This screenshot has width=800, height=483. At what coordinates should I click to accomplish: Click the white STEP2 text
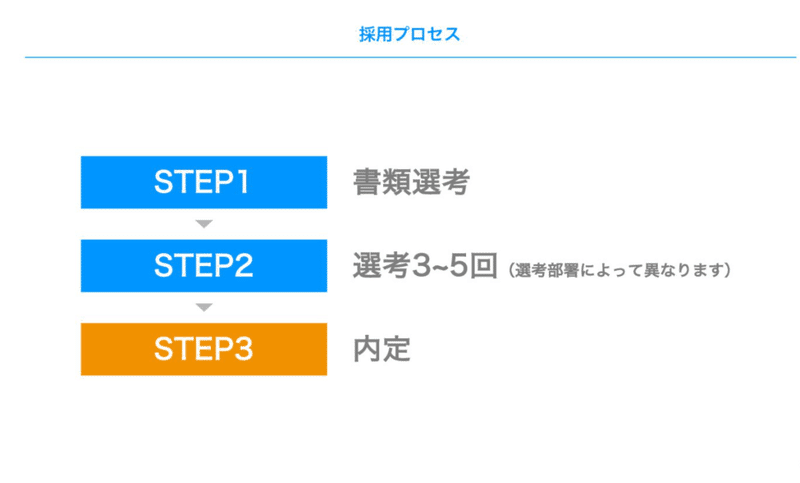204,266
